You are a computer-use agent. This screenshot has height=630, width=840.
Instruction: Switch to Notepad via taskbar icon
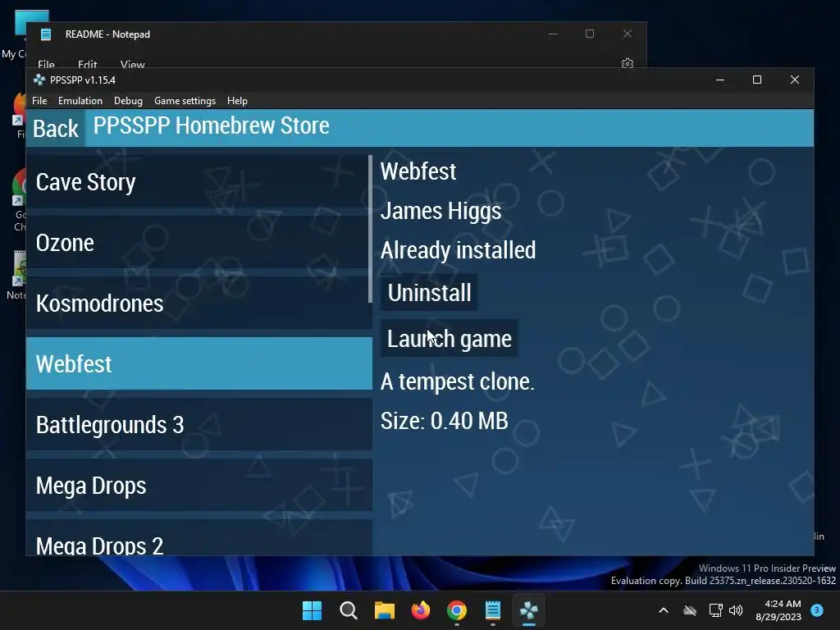coord(493,610)
